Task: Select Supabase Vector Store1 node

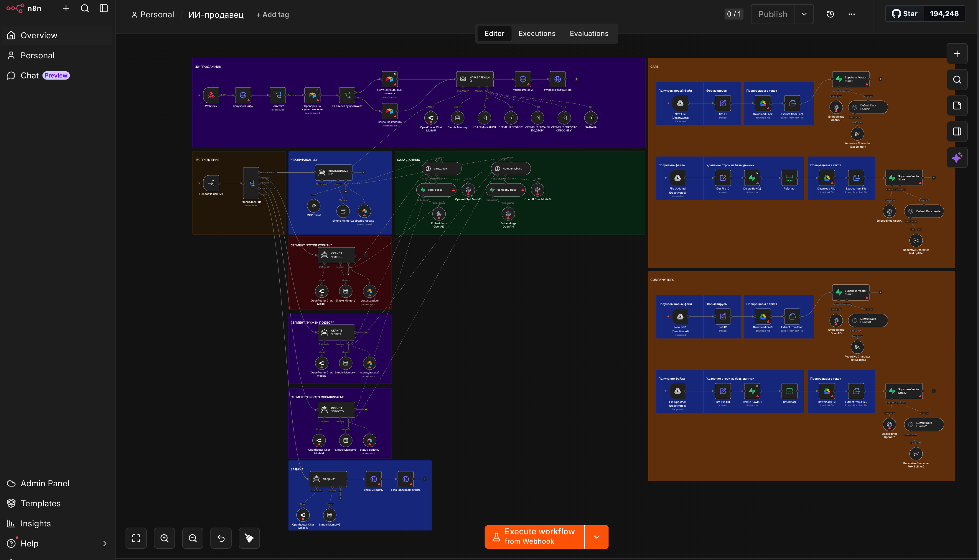Action: pos(851,79)
